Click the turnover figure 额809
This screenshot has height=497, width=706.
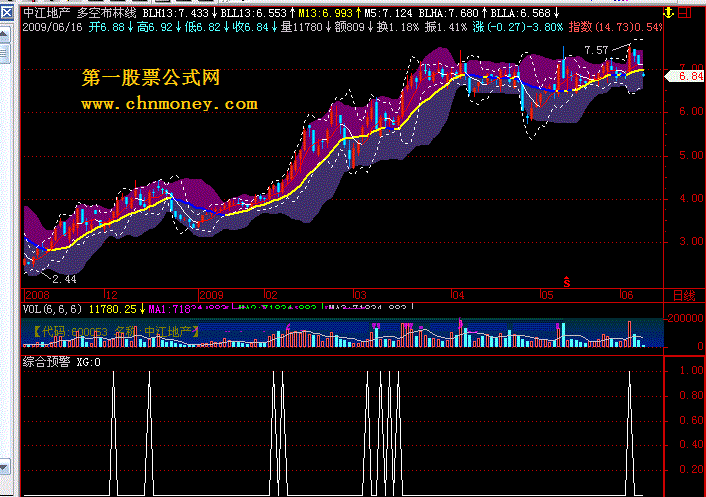350,27
